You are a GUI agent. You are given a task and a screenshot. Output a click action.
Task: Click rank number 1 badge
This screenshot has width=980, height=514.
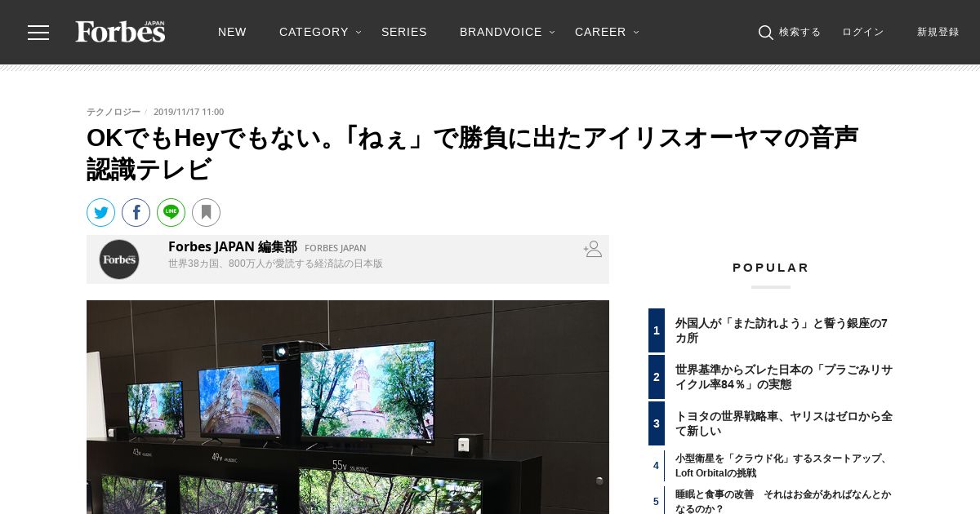click(657, 330)
